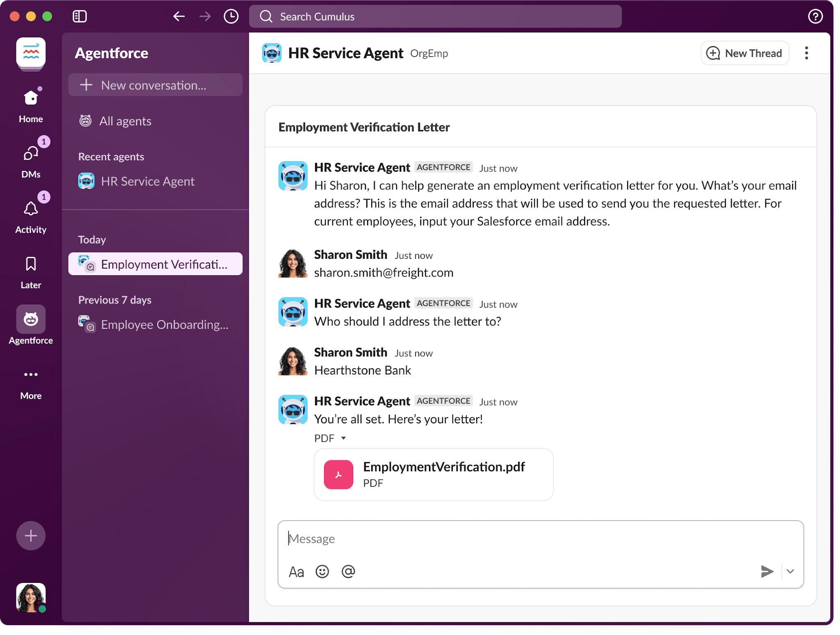This screenshot has width=840, height=635.
Task: Click the round plus create button
Action: [x=31, y=535]
